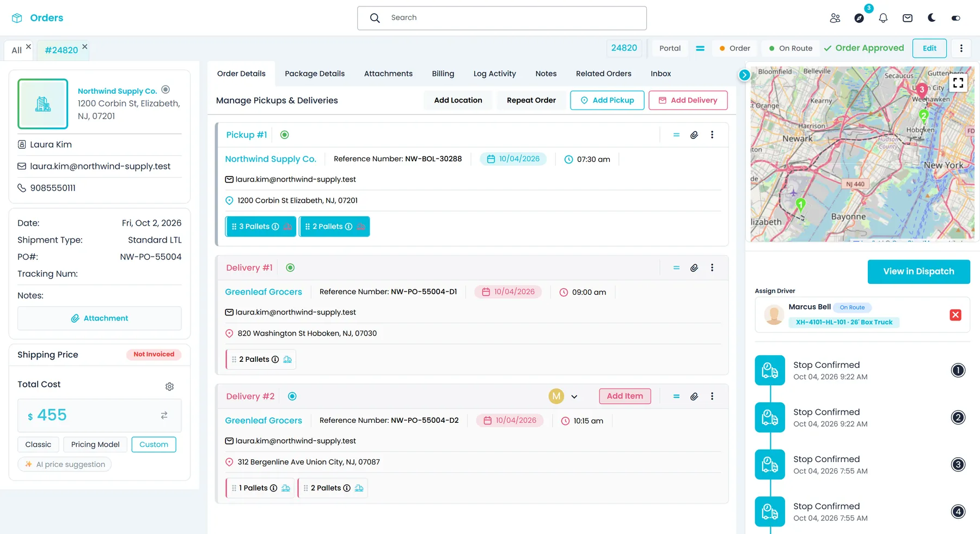Expand the dropdown next to the M avatar
The height and width of the screenshot is (534, 980).
click(574, 397)
